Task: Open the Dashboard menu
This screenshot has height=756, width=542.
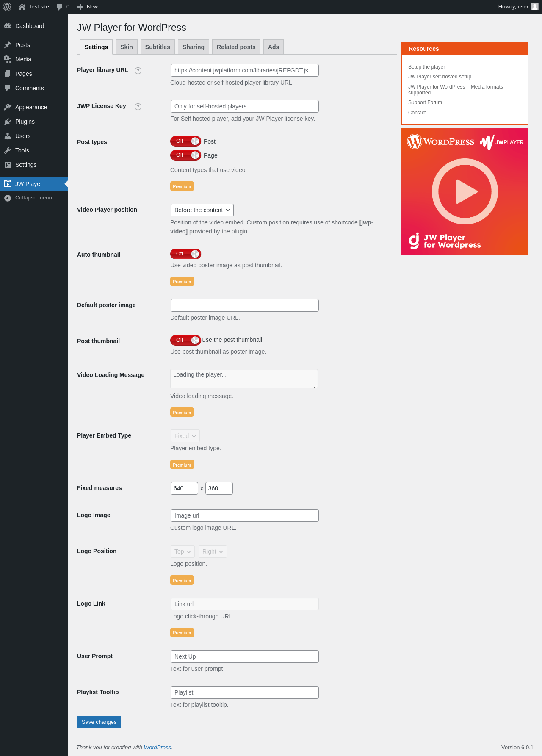Action: click(34, 26)
